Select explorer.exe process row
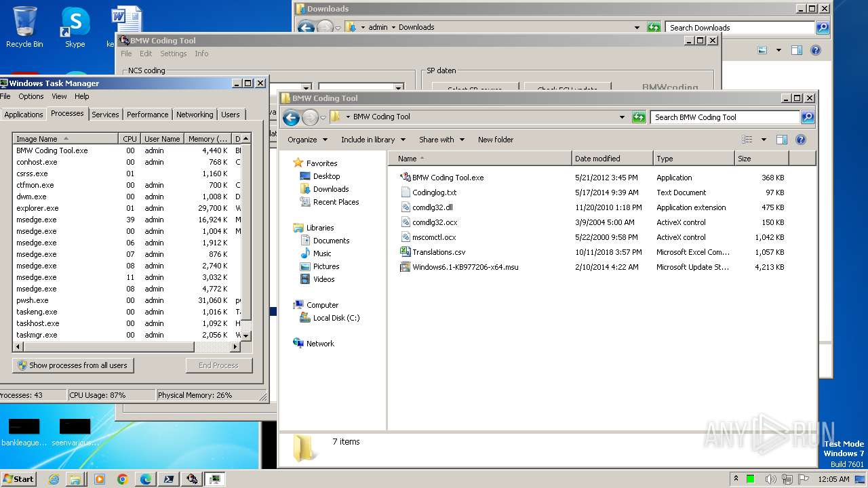This screenshot has width=868, height=488. [127, 208]
